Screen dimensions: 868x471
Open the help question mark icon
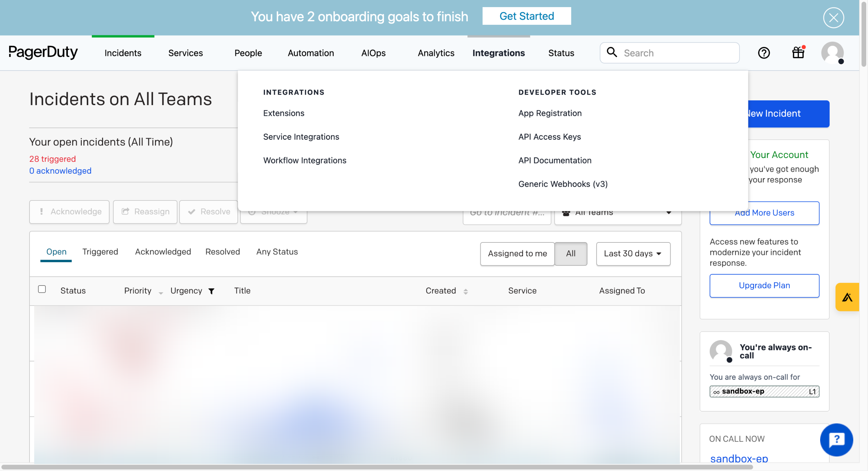pos(764,53)
